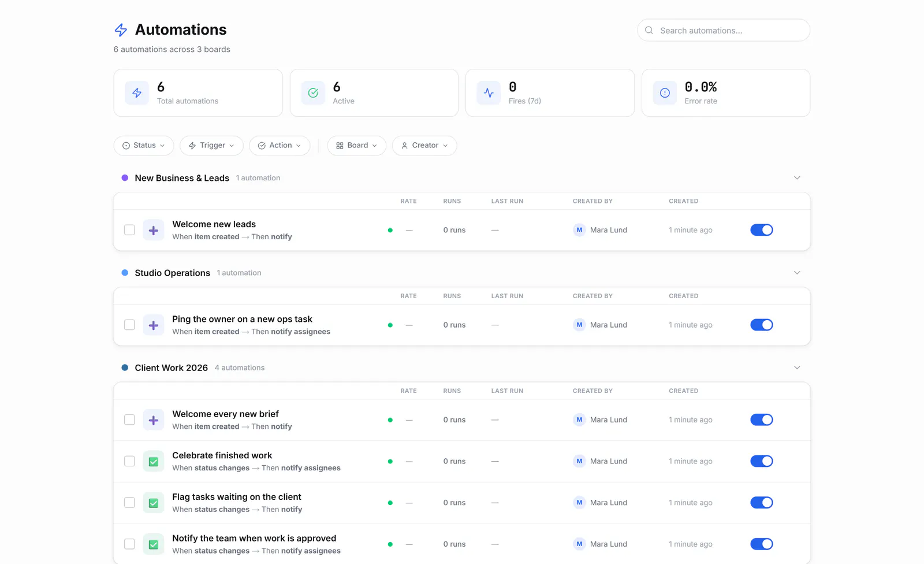Collapse the Studio Operations group chevron
Screen dimensions: 924x564
[x=797, y=273]
